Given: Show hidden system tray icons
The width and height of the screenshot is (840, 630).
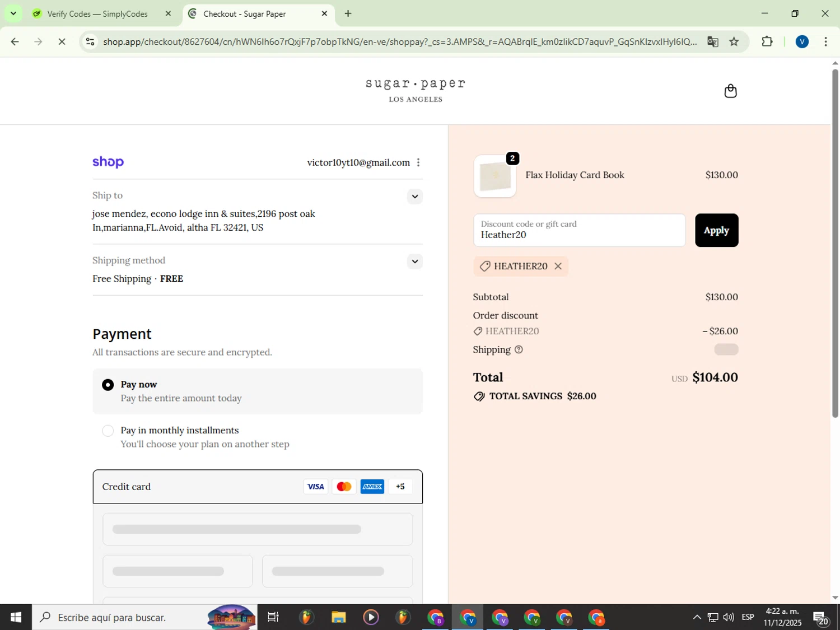Looking at the screenshot, I should 697,617.
